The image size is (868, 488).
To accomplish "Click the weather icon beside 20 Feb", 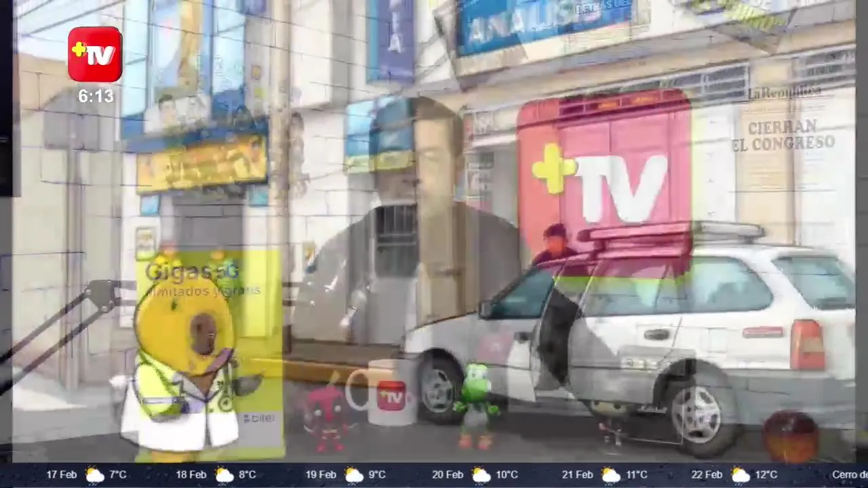I will [481, 475].
